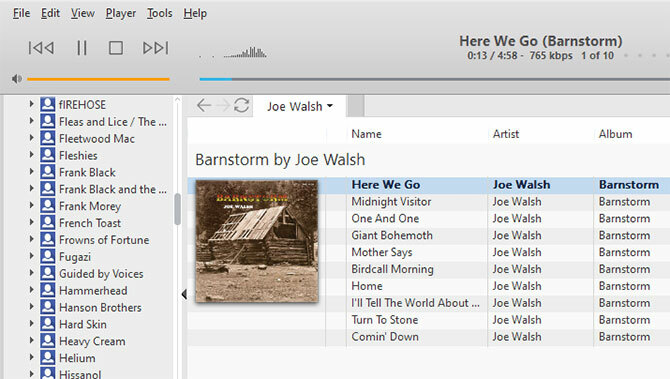
Task: Pause the current song
Action: point(82,47)
